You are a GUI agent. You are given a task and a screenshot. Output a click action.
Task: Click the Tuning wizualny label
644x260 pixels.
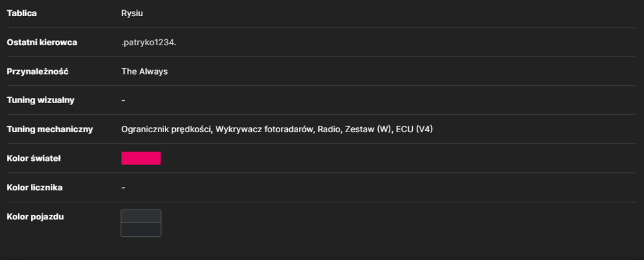41,101
